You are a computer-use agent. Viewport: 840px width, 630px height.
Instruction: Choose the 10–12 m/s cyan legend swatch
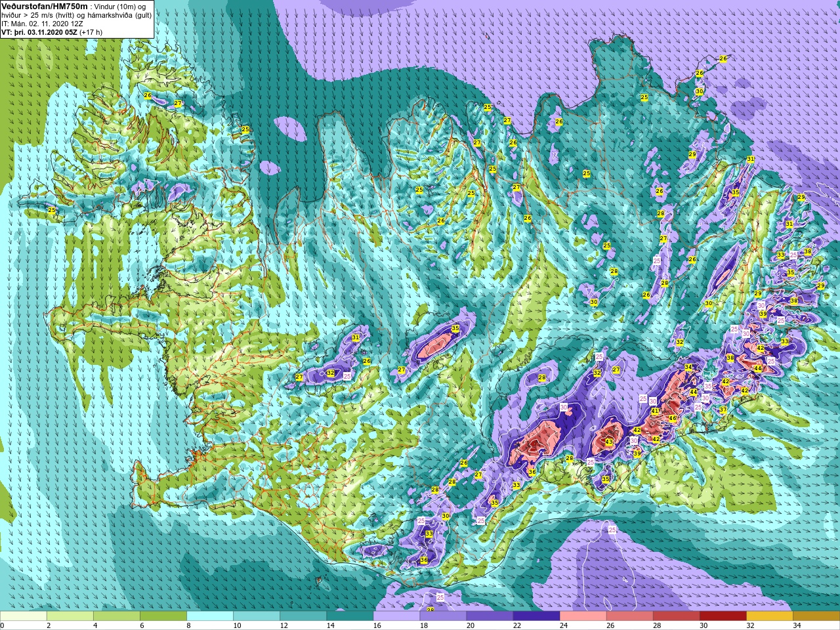pyautogui.click(x=257, y=616)
